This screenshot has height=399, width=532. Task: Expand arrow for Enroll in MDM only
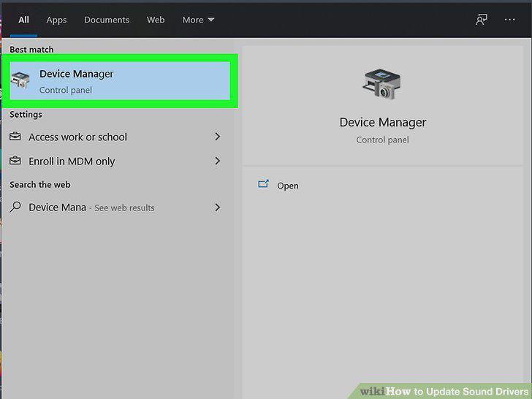tap(218, 161)
